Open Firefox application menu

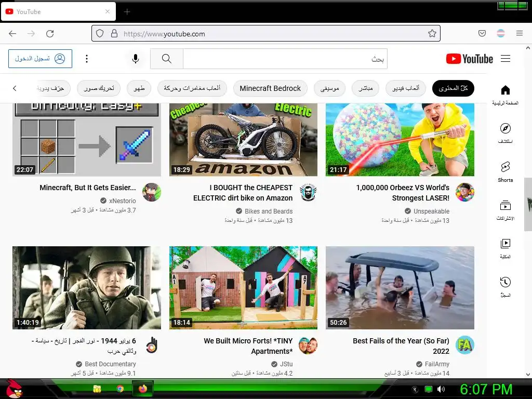point(520,33)
